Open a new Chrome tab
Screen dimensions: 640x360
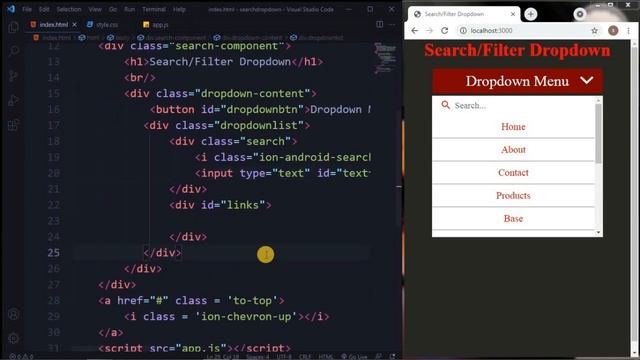coord(531,14)
